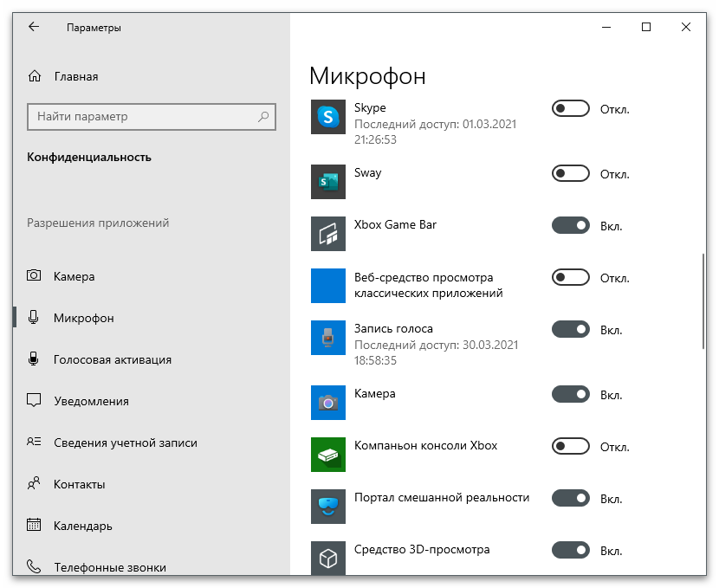Turn on Компаньон консоли Xbox toggle
719x588 pixels.
tap(570, 447)
